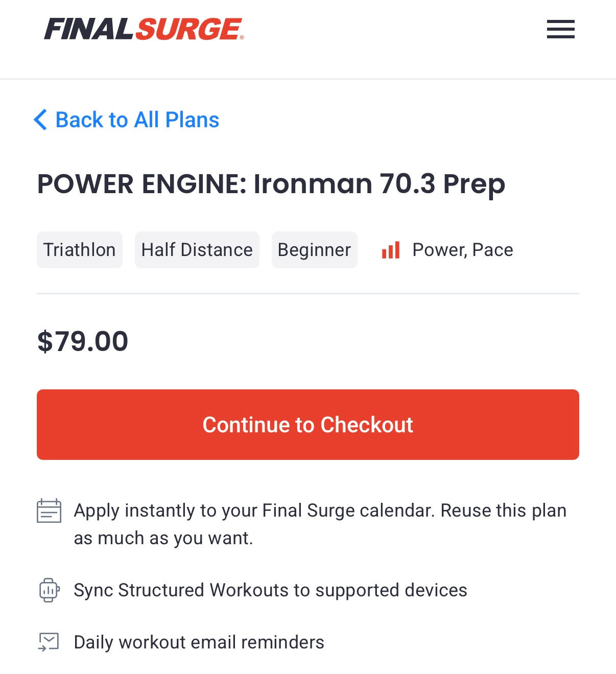This screenshot has width=616, height=674.
Task: Select the POWER ENGINE Ironman 70.3 Prep title
Action: tap(271, 184)
